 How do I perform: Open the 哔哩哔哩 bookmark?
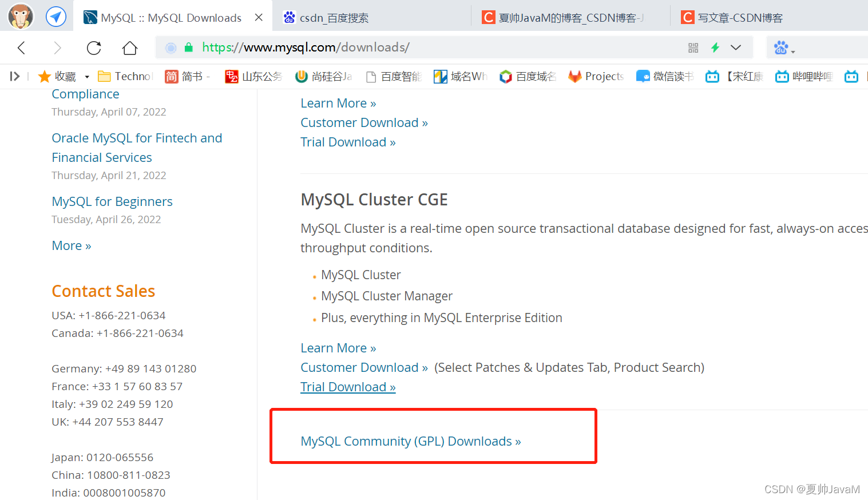pyautogui.click(x=804, y=76)
